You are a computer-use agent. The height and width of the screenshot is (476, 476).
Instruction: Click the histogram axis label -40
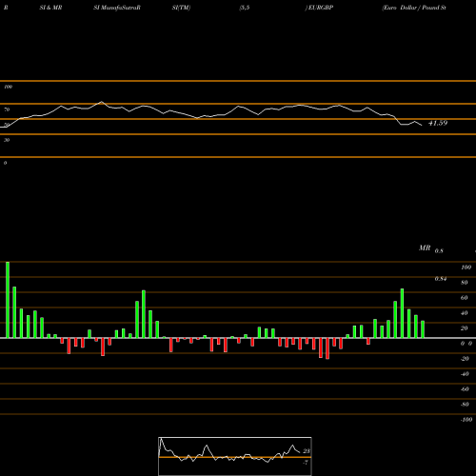(465, 374)
